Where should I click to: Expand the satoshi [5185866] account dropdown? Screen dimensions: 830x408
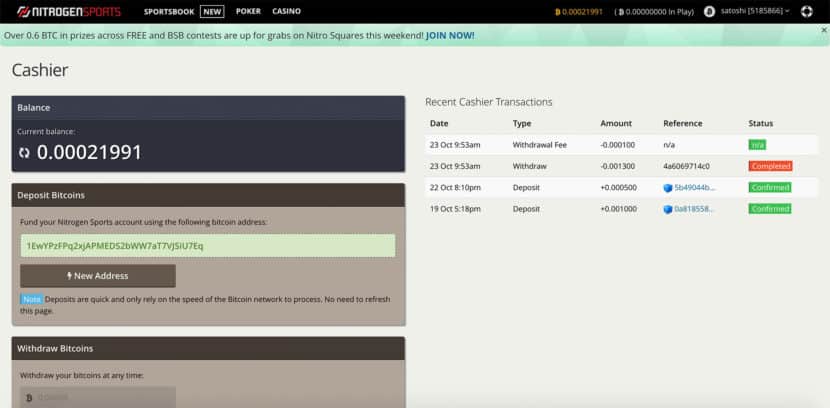[x=755, y=11]
